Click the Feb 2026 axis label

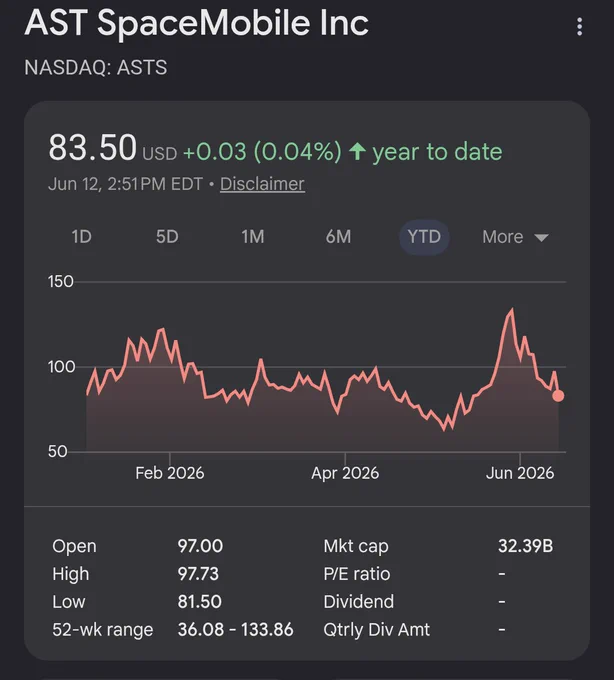pos(170,473)
